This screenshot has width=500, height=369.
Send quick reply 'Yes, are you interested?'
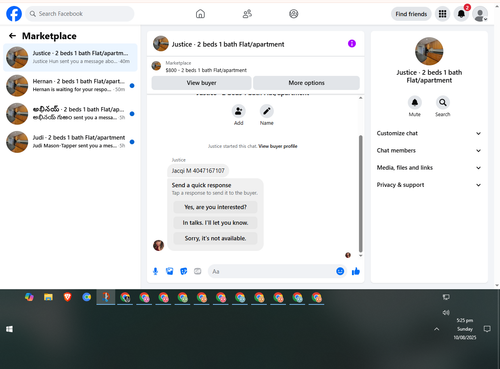(x=215, y=207)
